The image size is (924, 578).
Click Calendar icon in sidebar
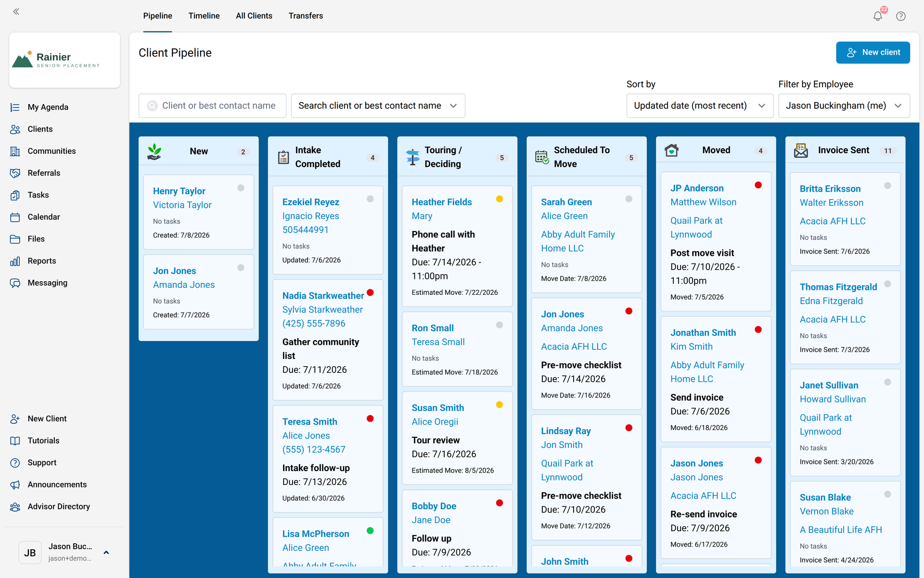pos(15,217)
